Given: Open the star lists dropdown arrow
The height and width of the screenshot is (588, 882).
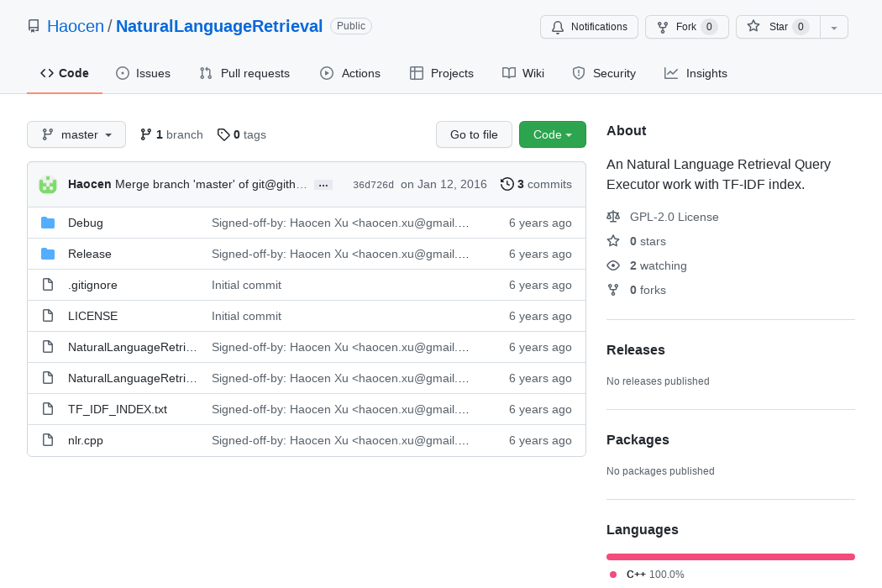Looking at the screenshot, I should (833, 27).
